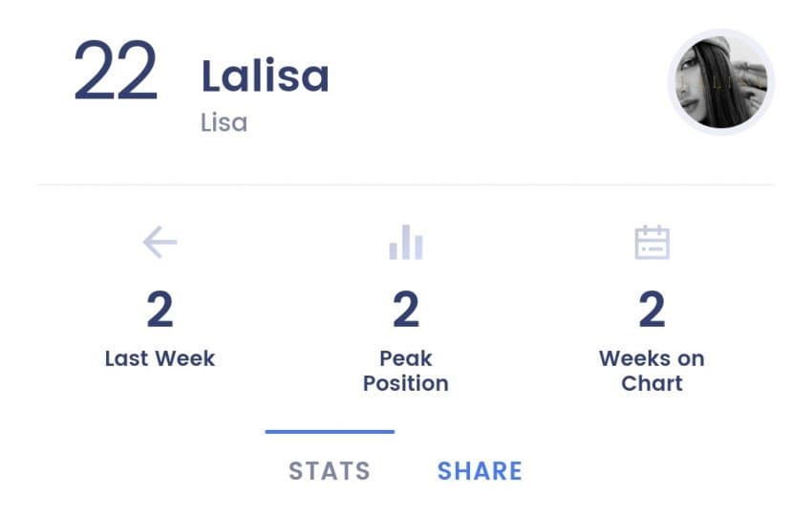Open the Lalisa album cover thumbnail
This screenshot has height=515, width=812.
click(721, 82)
